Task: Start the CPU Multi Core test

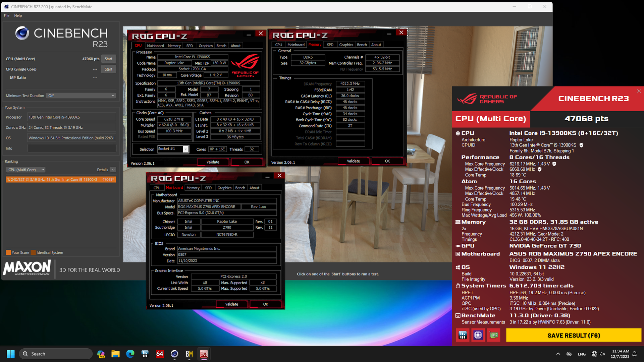Action: click(108, 59)
